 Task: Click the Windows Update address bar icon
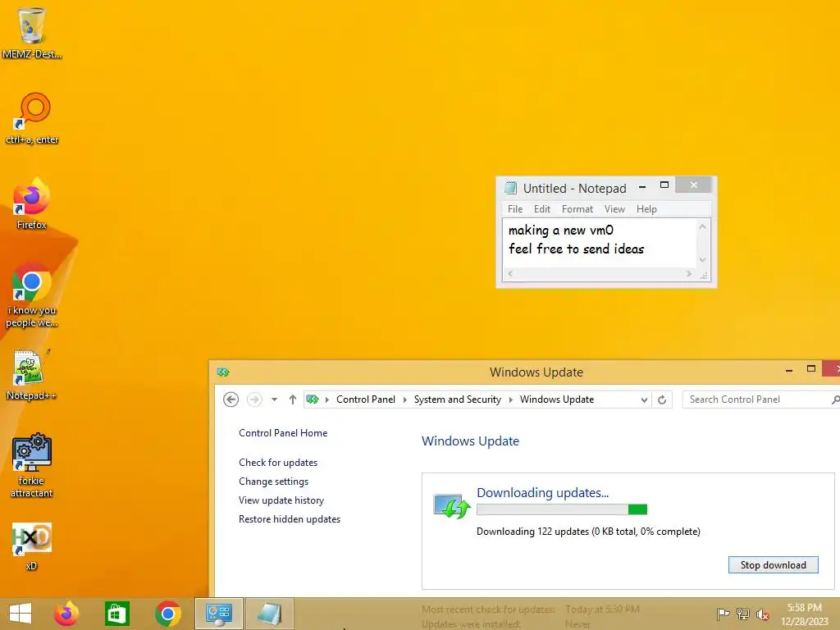[313, 399]
